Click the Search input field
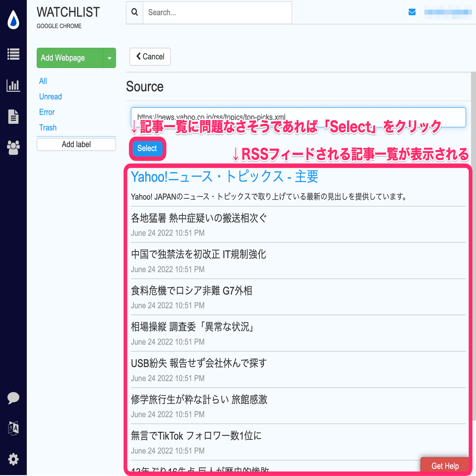The image size is (476, 476). click(x=217, y=13)
